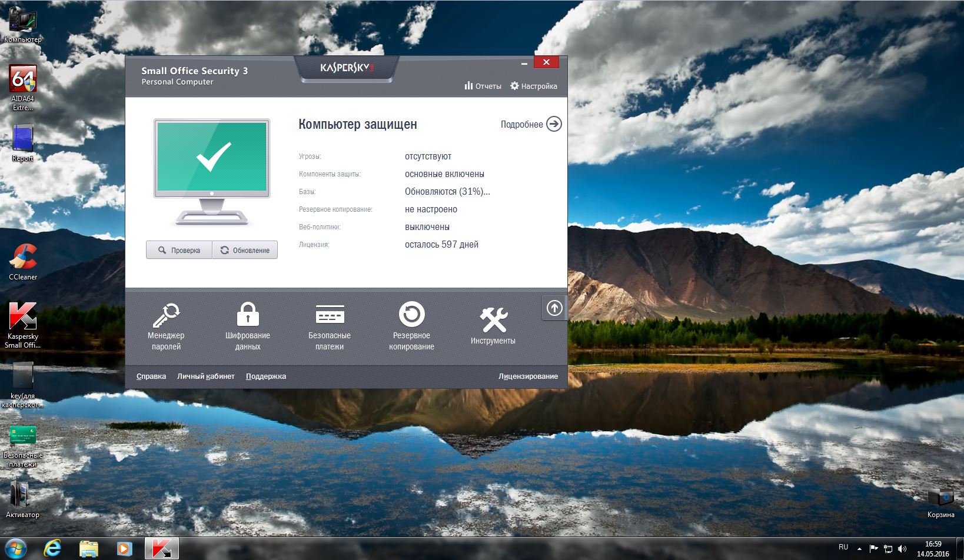Screen dimensions: 964x560
Task: Select the CCleaner desktop icon
Action: (23, 262)
